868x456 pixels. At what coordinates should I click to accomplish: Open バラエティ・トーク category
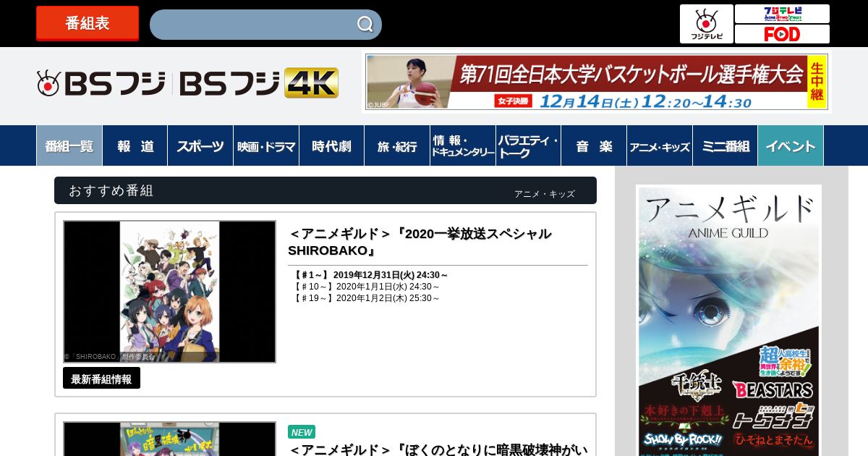(x=528, y=145)
